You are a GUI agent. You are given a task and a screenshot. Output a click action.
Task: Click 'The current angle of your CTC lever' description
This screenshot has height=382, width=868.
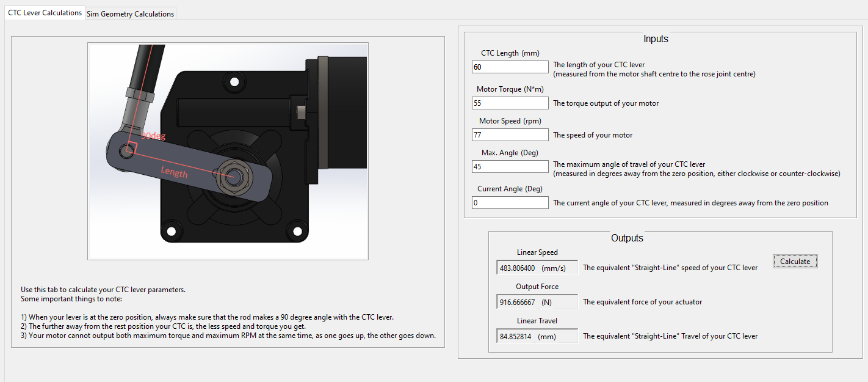(690, 203)
